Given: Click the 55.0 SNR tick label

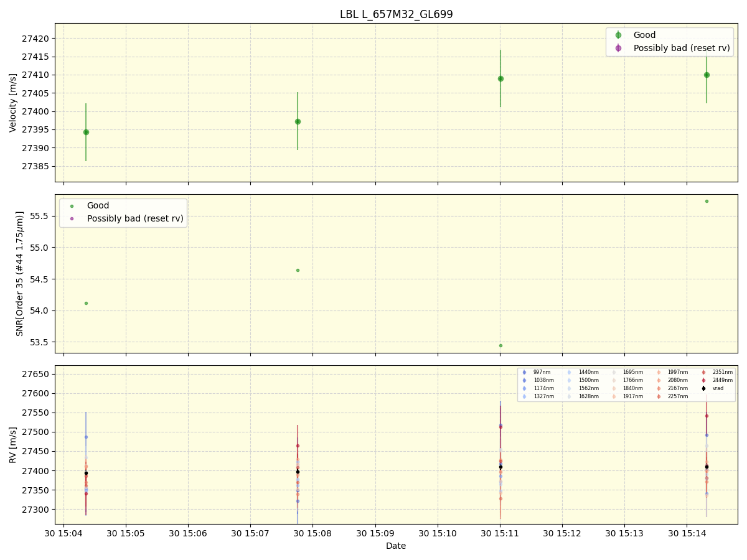Looking at the screenshot, I should 39,248.
